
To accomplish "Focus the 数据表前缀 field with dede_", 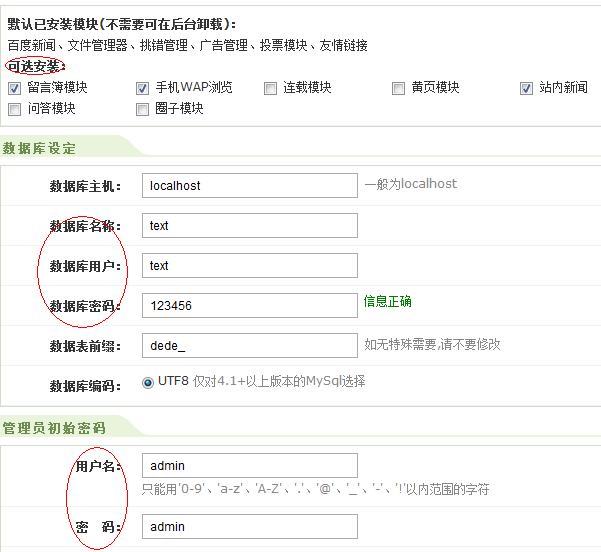I will point(249,345).
